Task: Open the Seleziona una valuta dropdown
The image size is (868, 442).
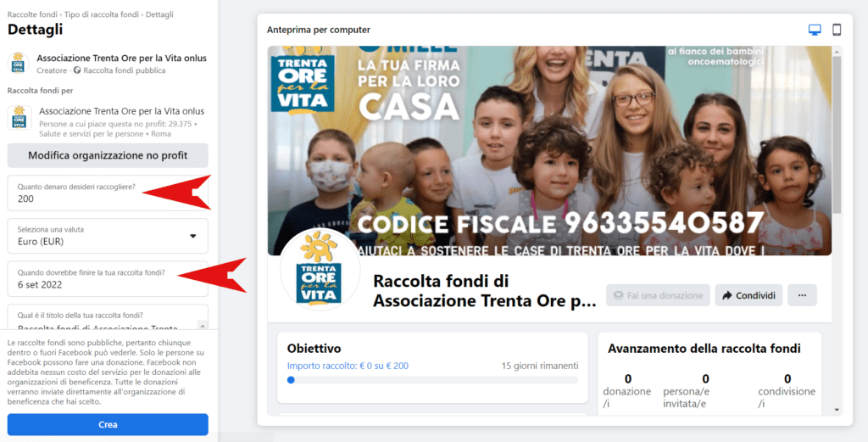Action: coord(108,236)
